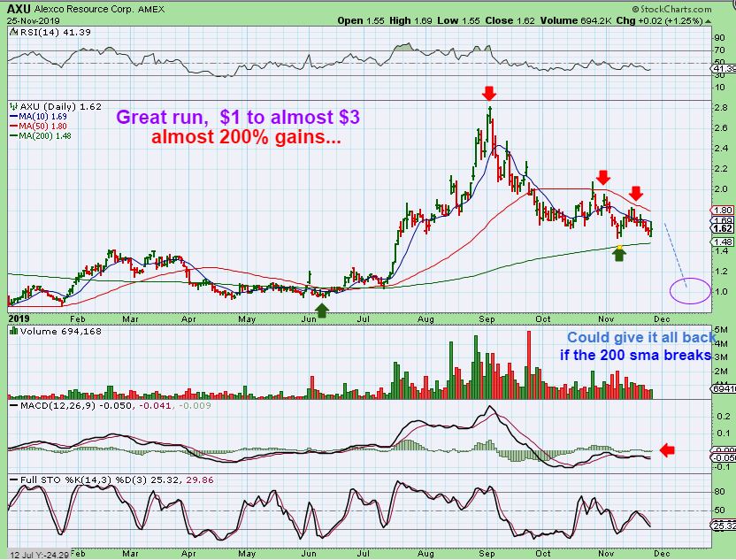Click the red line marker of MA(50)
Viewport: 736px width, 560px height.
(x=14, y=127)
